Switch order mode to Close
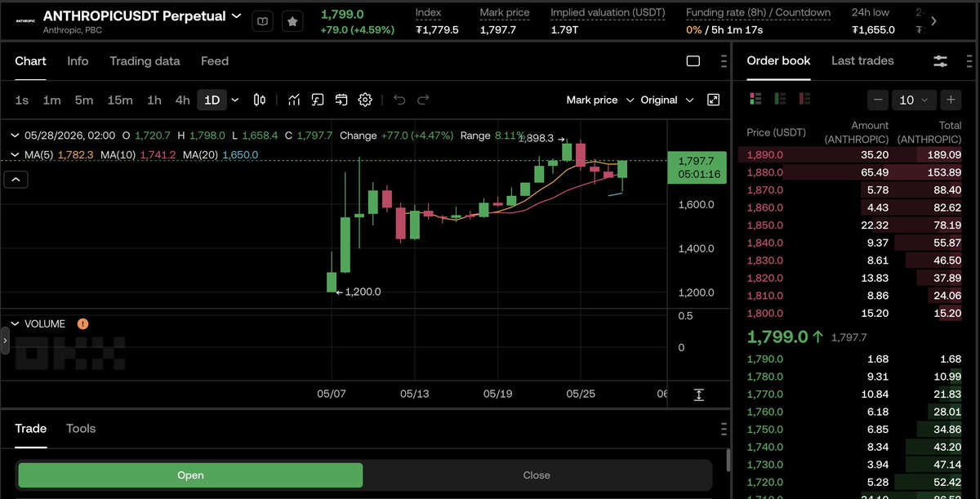 pos(537,475)
